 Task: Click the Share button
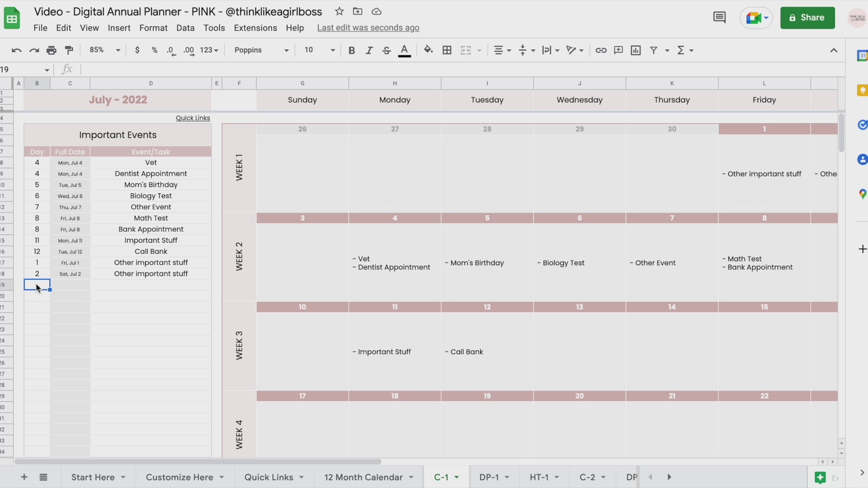(807, 18)
